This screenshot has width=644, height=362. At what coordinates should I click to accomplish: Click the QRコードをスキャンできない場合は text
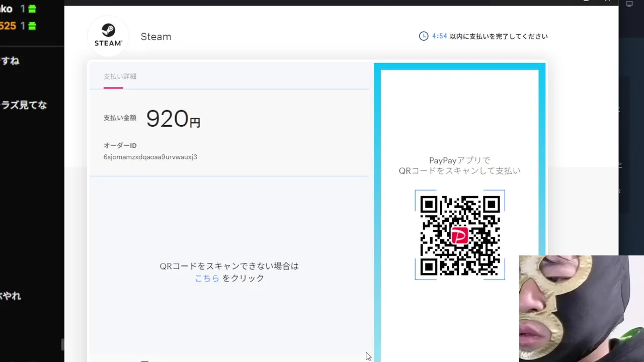[229, 266]
